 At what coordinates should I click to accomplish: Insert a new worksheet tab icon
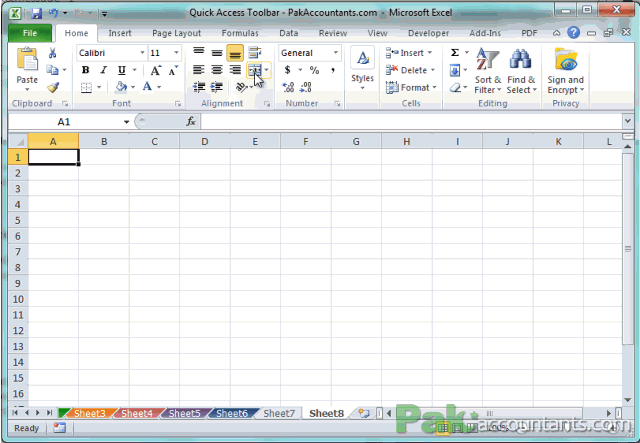[364, 414]
